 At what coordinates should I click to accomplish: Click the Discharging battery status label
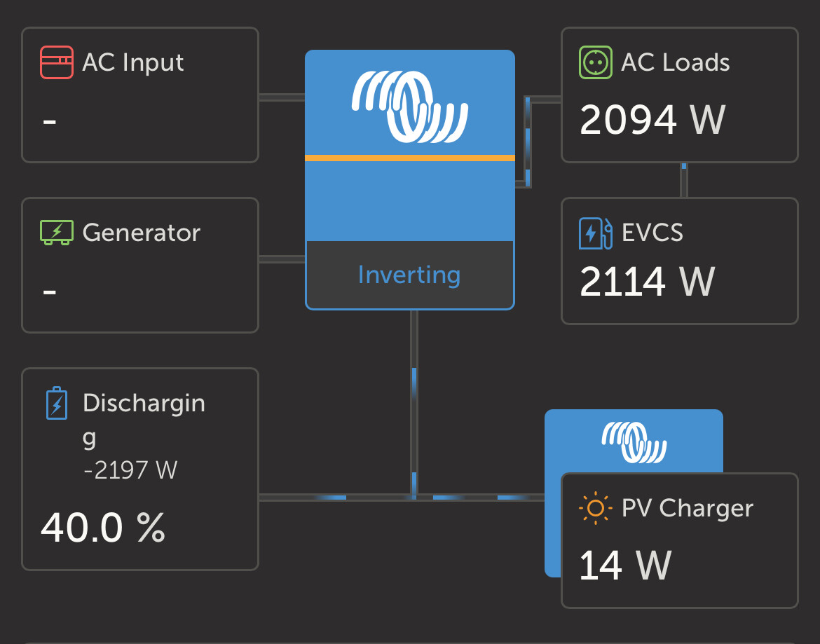tap(144, 420)
